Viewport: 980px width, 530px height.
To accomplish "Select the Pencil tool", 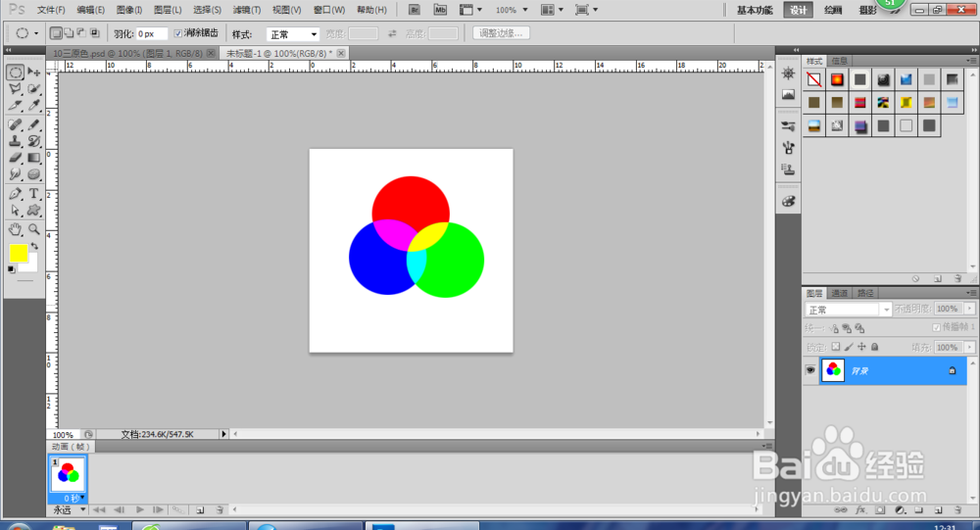I will coord(33,124).
